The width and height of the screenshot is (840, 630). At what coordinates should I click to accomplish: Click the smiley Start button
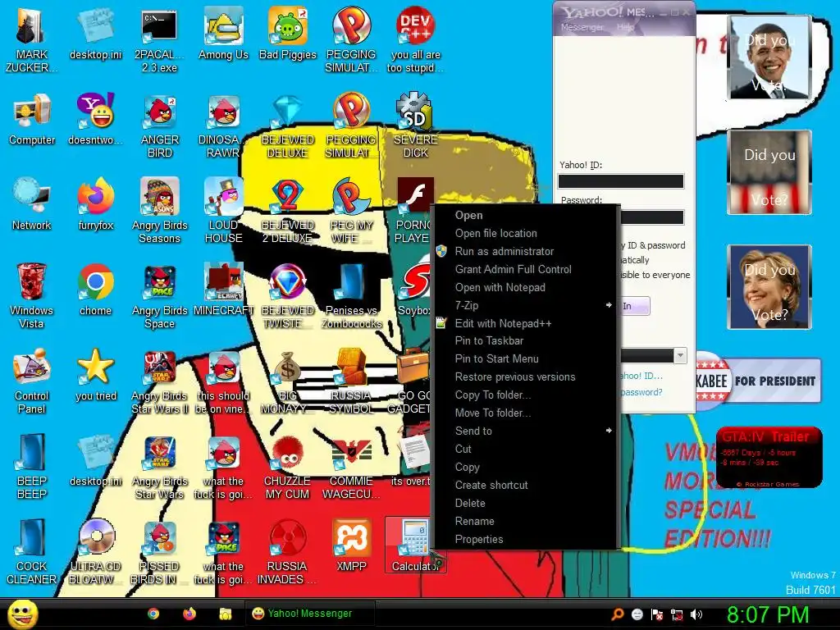[22, 614]
